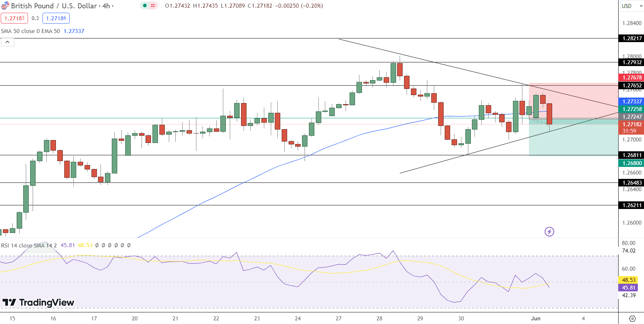
Task: Click the spread value 0.3
Action: point(35,18)
